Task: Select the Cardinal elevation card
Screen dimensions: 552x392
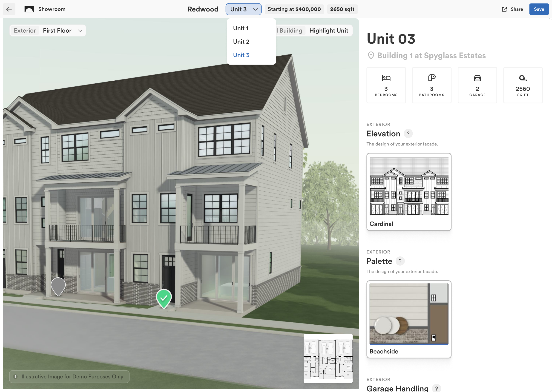Action: click(x=408, y=191)
